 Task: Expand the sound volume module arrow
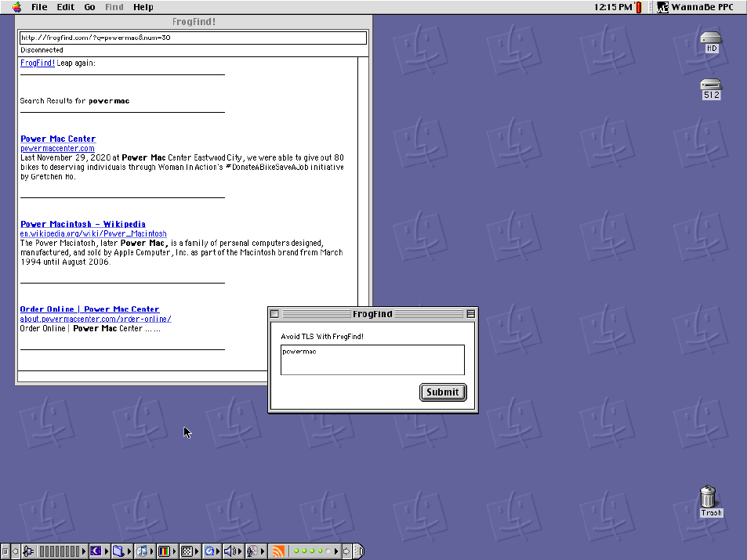point(240,551)
